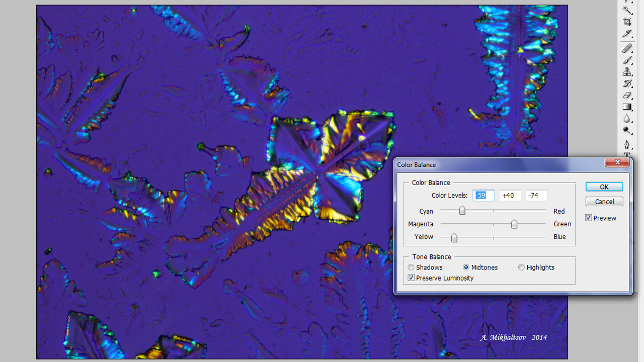Viewport: 644px width, 362px height.
Task: Select the Gradient tool
Action: 627,107
